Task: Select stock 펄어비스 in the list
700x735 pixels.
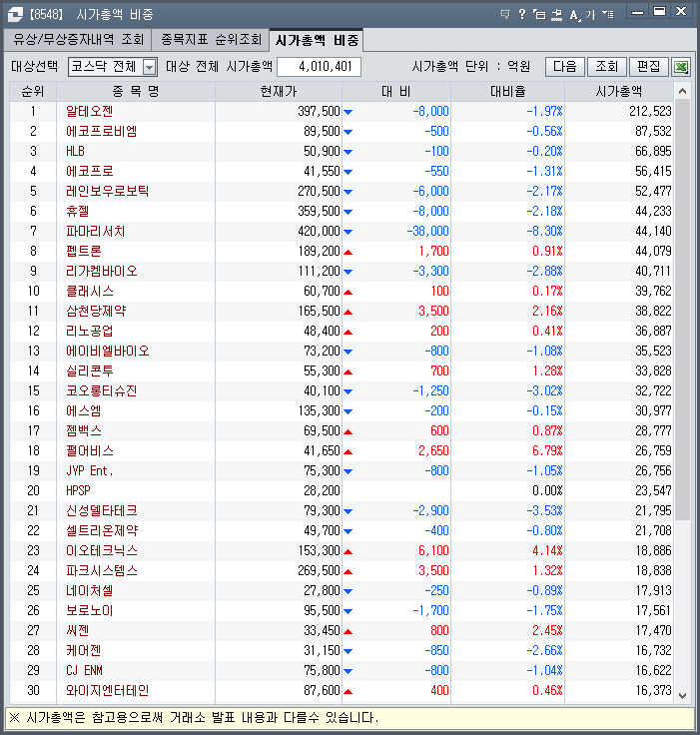Action: pyautogui.click(x=90, y=451)
